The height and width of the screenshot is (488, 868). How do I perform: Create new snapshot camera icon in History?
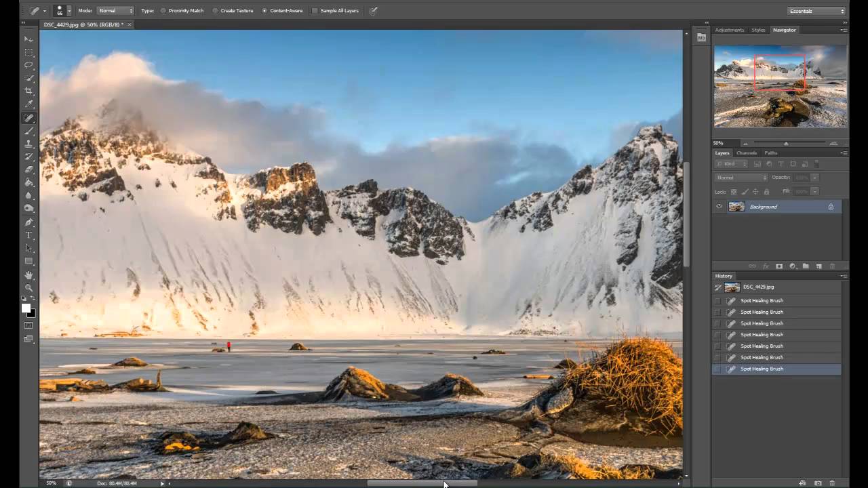tap(818, 483)
